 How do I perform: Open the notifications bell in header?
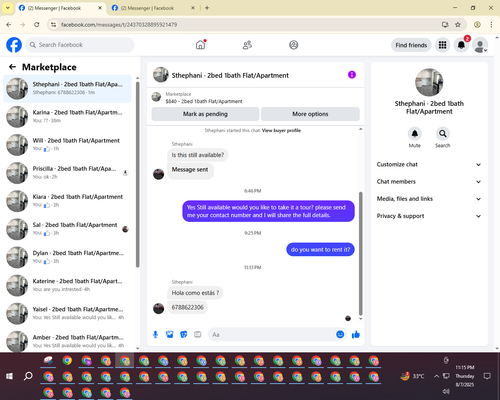(x=461, y=45)
